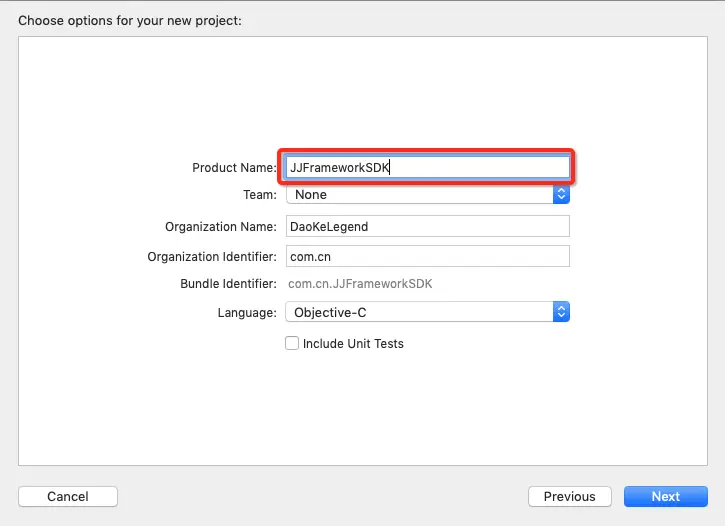
Task: Click the Team label
Action: pyautogui.click(x=260, y=195)
